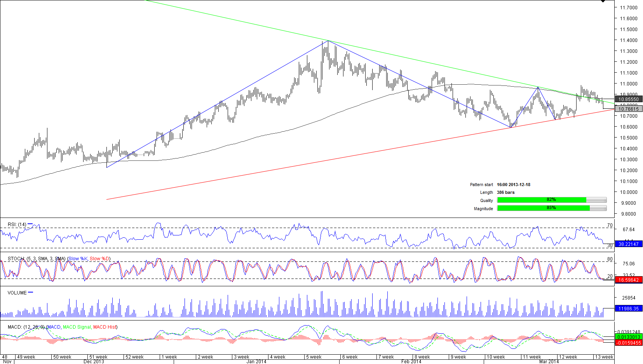Click the black marker at chart's top-right
643x364 pixels.
tap(603, 1)
